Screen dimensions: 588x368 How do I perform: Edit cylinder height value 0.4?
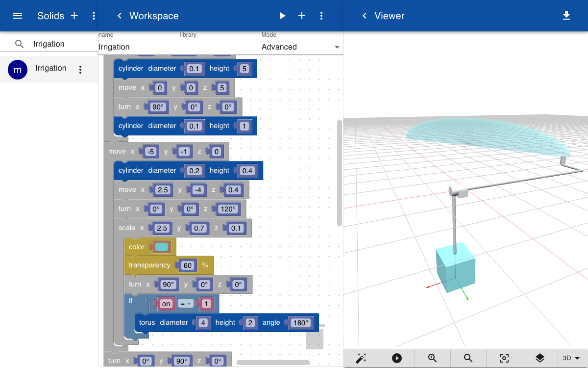(x=247, y=171)
